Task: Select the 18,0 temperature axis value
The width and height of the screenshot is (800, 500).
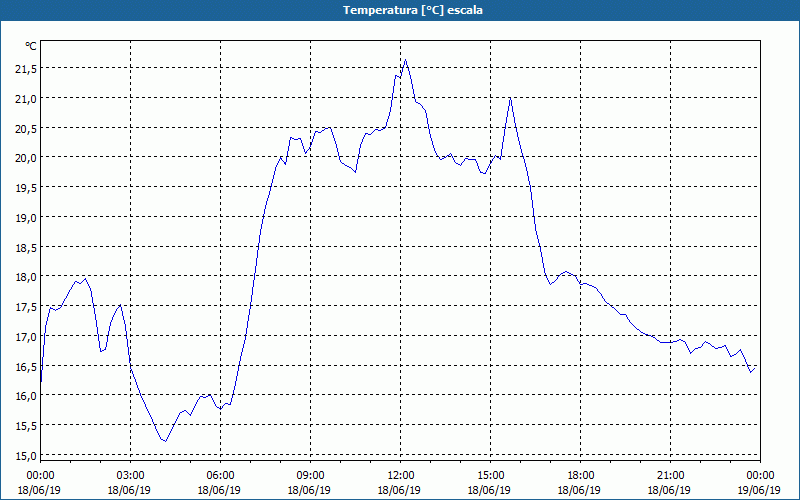Action: [25, 277]
